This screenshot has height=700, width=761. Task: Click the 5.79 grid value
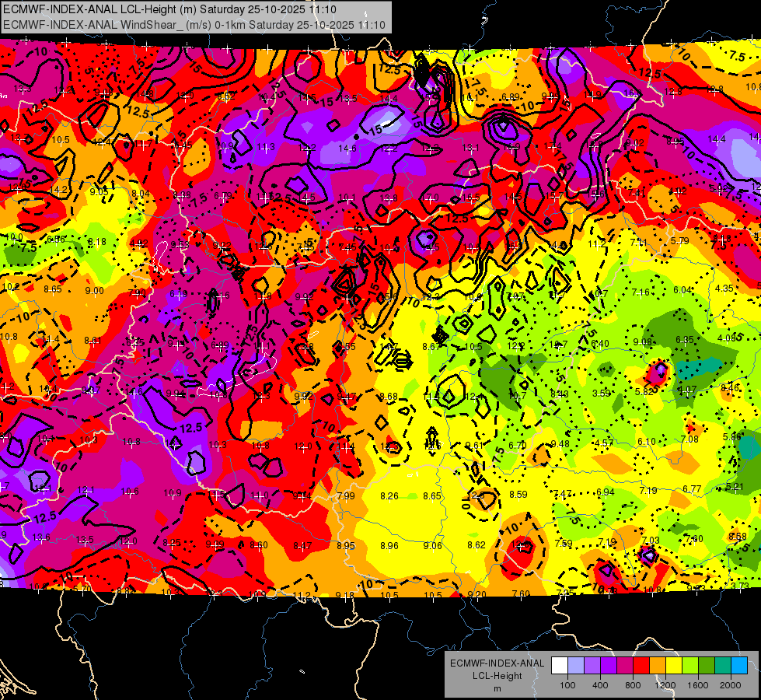[680, 240]
